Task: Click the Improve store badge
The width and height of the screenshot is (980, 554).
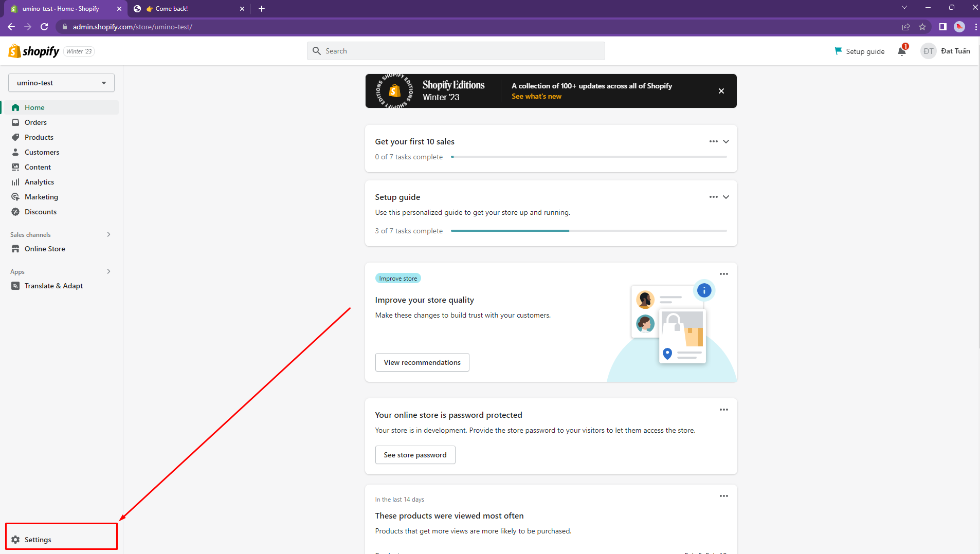Action: tap(398, 278)
